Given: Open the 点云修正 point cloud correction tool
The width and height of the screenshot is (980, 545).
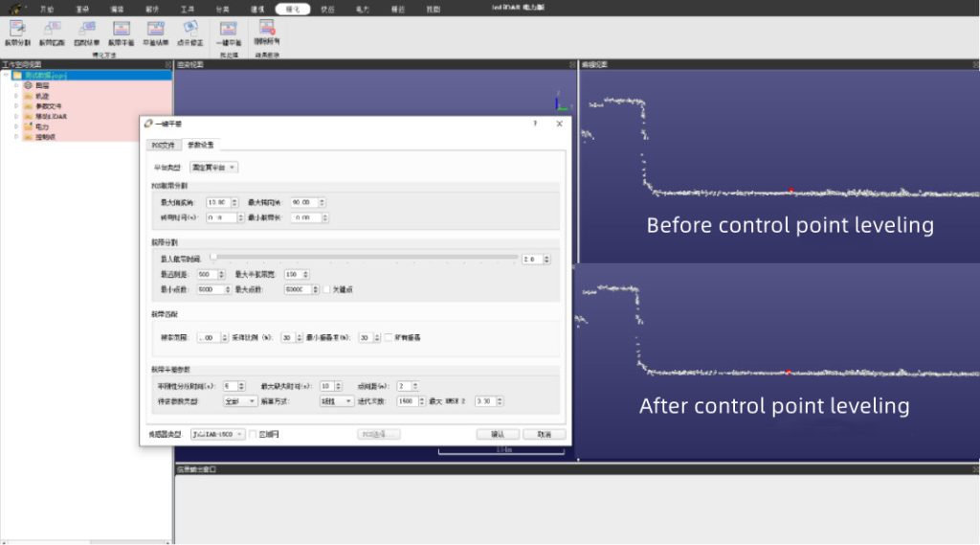Looking at the screenshot, I should [190, 33].
